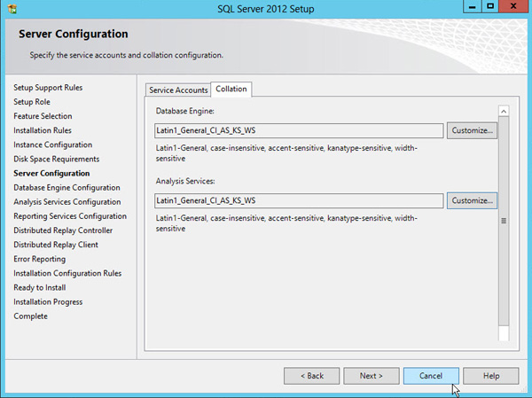Click the 'Specify the service accounts' subtitle
The image size is (532, 398).
click(x=126, y=55)
